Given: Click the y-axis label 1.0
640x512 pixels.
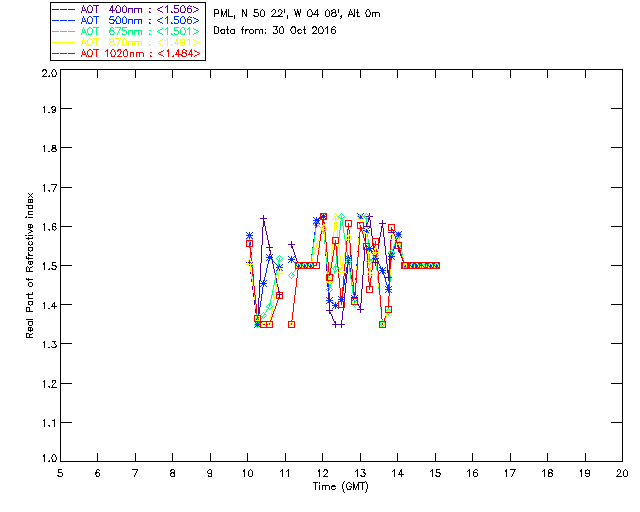Looking at the screenshot, I should [x=49, y=458].
